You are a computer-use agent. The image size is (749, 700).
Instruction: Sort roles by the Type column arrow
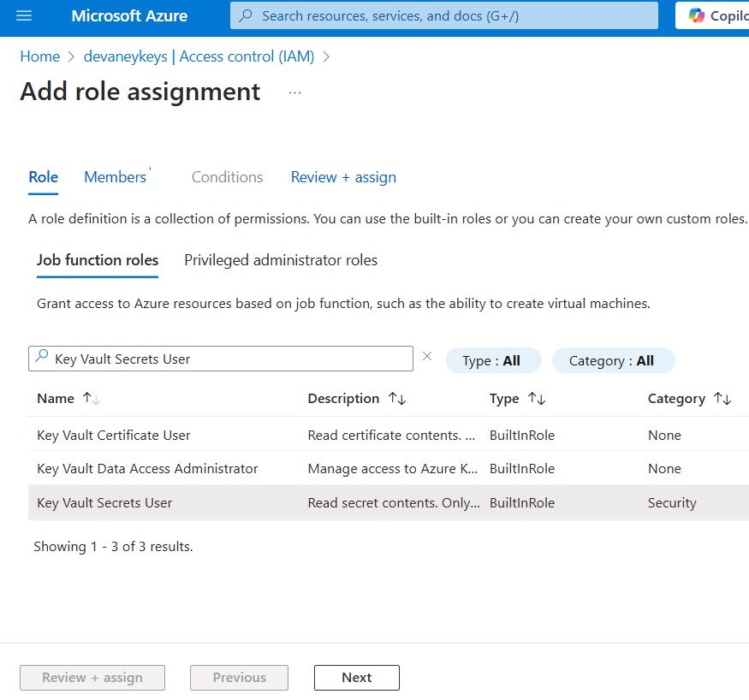tap(537, 398)
